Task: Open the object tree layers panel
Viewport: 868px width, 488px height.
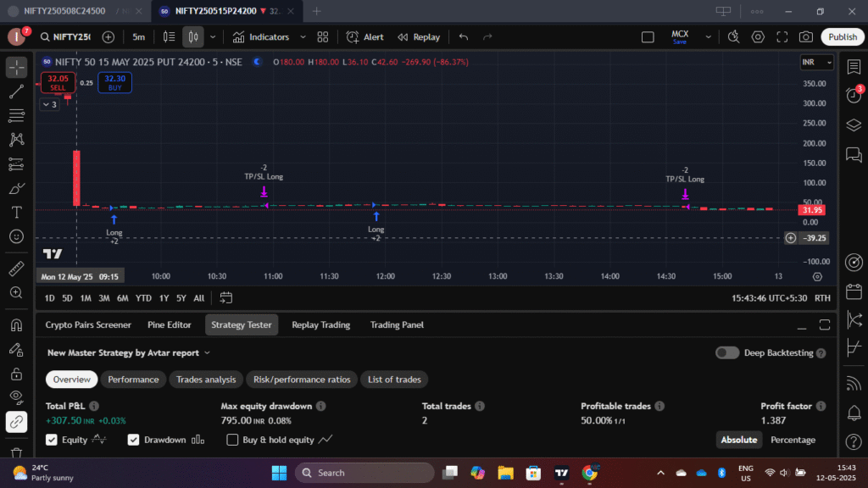Action: click(854, 125)
